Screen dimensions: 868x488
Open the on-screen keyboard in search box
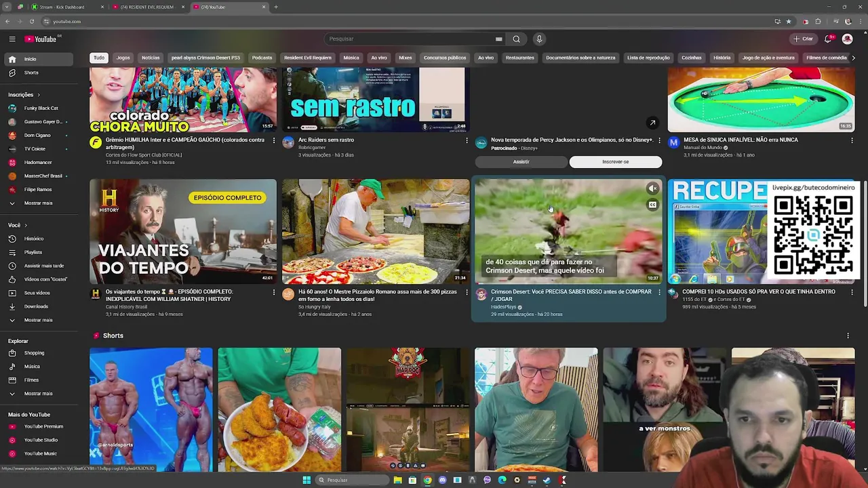pos(498,39)
